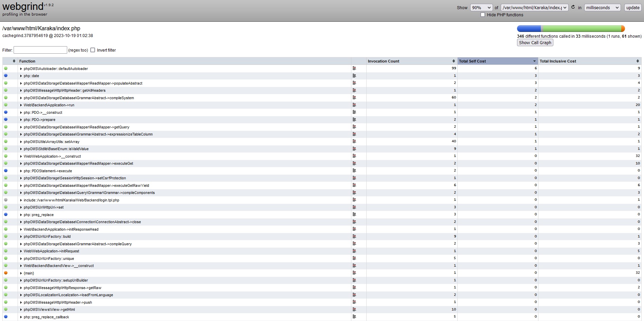The image size is (644, 321).
Task: Click file icon for defaultAutoloader row
Action: (x=354, y=68)
